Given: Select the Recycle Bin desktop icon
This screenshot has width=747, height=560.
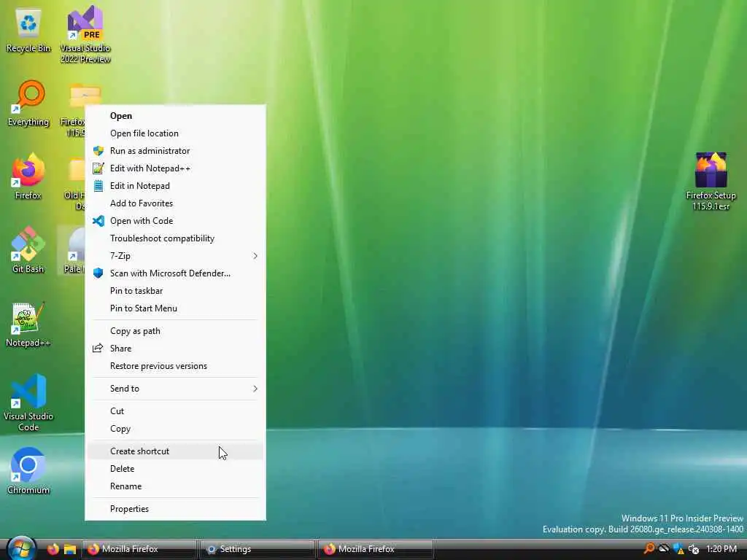Looking at the screenshot, I should [x=28, y=31].
